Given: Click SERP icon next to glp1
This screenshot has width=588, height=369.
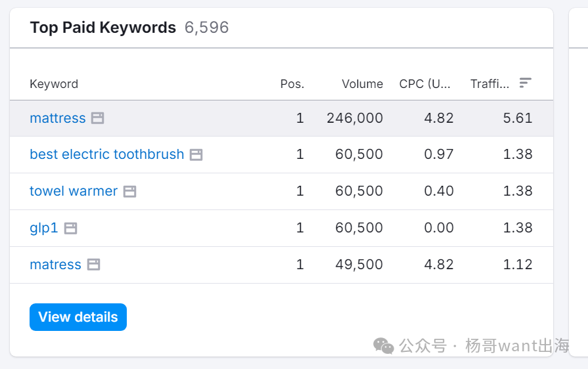Looking at the screenshot, I should (x=70, y=228).
